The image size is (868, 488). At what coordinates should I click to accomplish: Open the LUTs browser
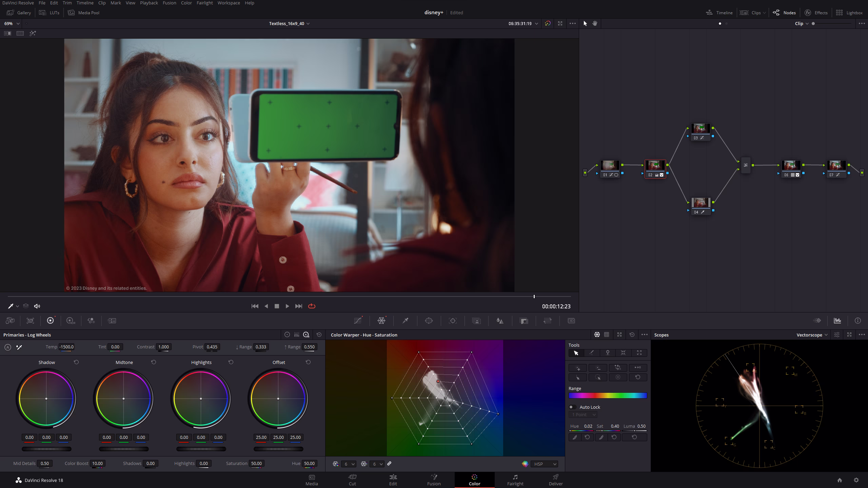coord(50,13)
